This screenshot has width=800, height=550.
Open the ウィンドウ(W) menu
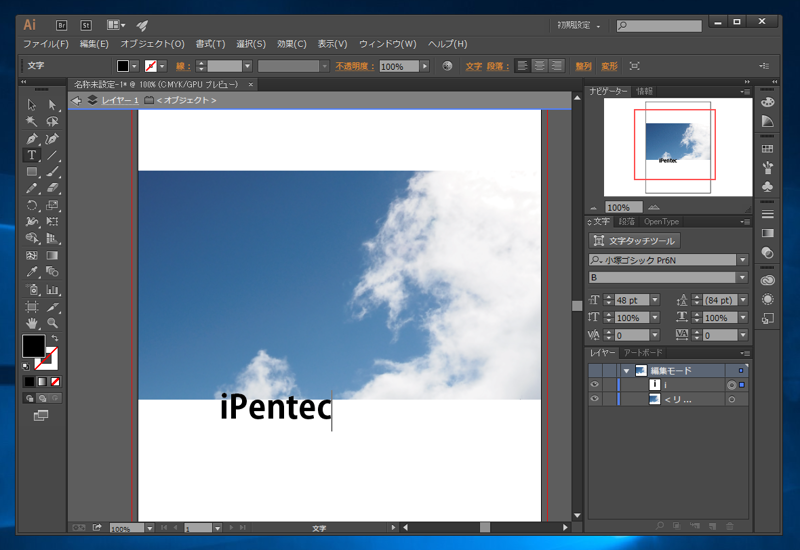[x=387, y=44]
